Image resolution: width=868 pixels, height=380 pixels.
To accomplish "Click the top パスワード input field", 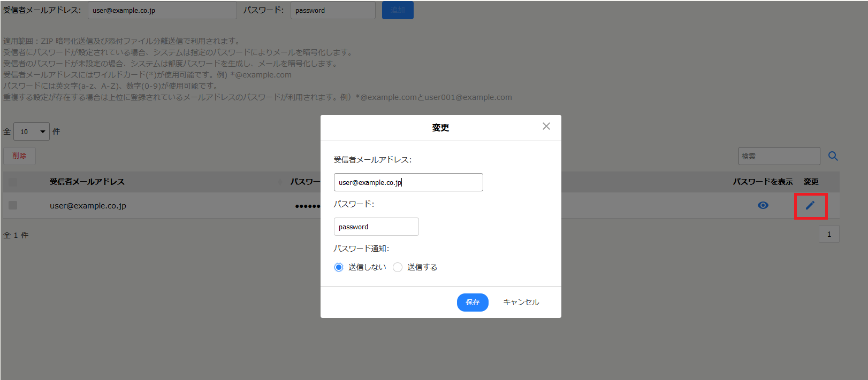I will pos(333,10).
